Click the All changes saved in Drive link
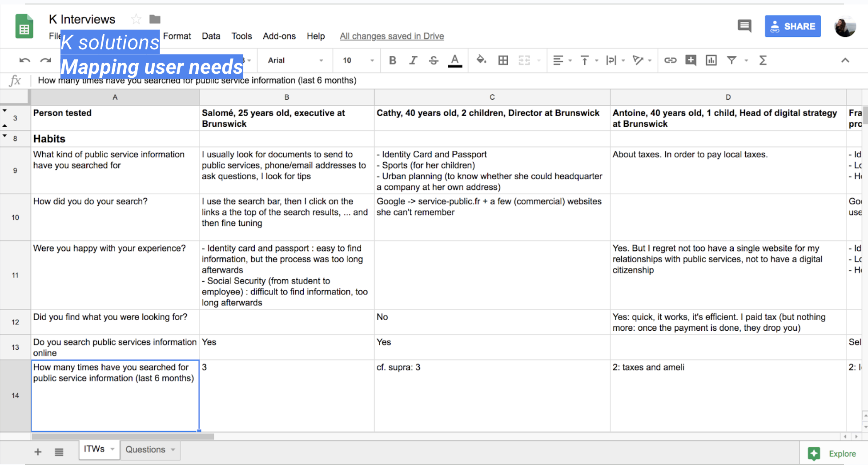 (391, 36)
